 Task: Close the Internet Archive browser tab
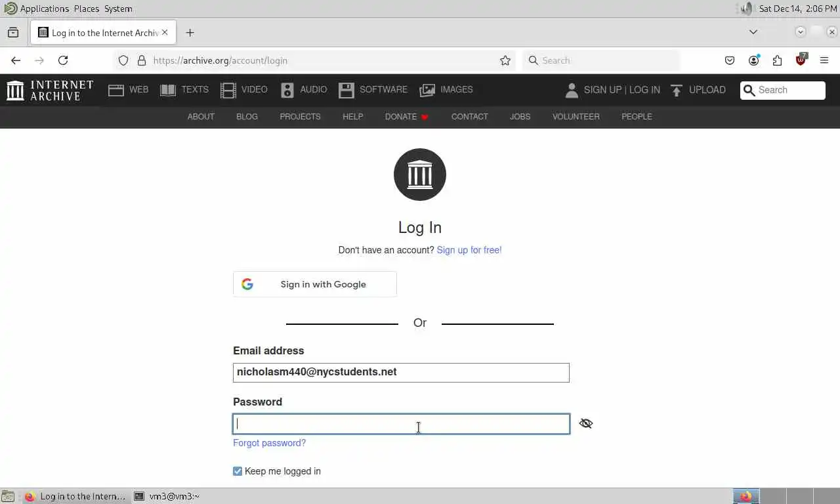[165, 32]
